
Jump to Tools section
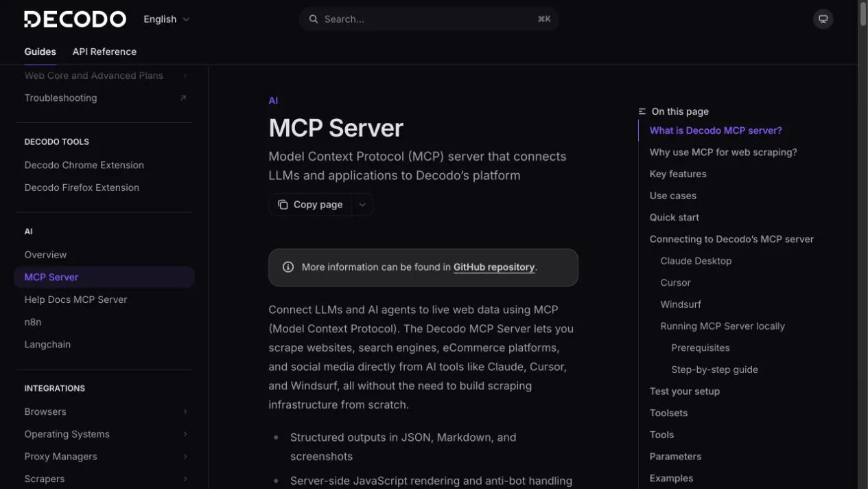coord(661,435)
